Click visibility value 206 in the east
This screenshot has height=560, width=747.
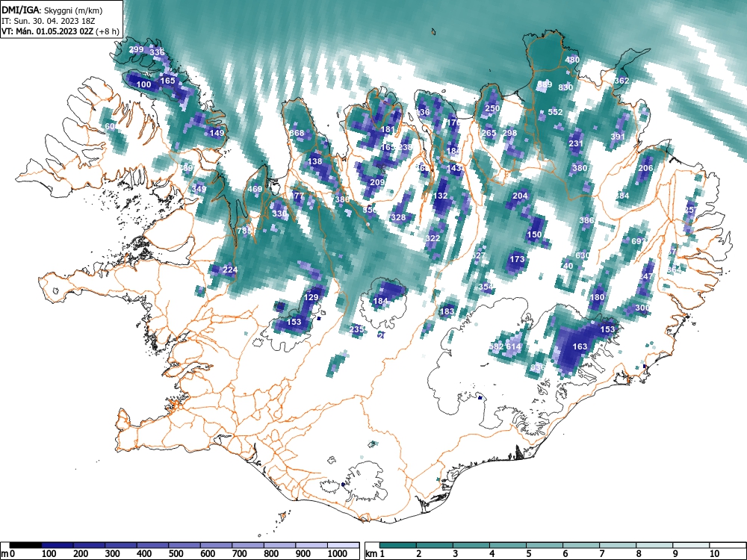point(645,168)
